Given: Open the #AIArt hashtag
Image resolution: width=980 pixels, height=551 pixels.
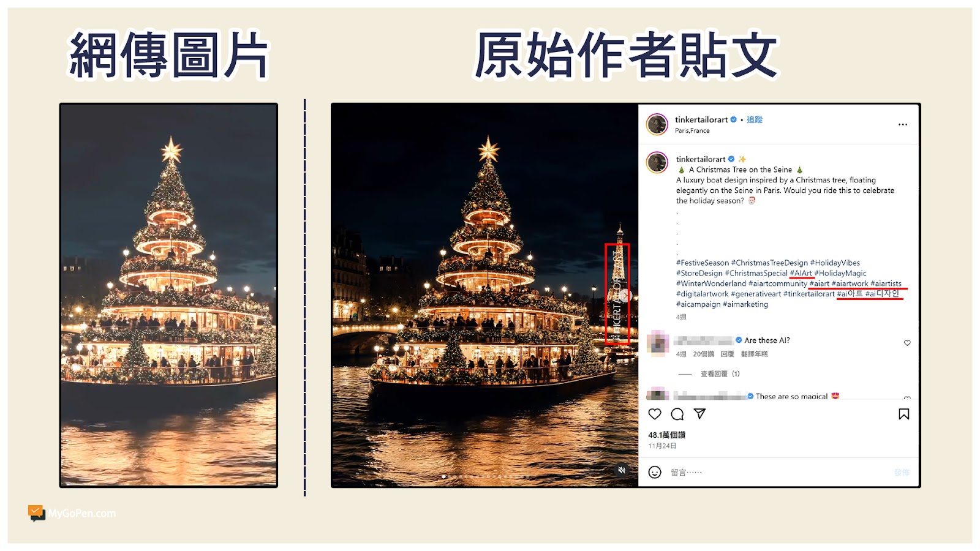Looking at the screenshot, I should coord(801,273).
